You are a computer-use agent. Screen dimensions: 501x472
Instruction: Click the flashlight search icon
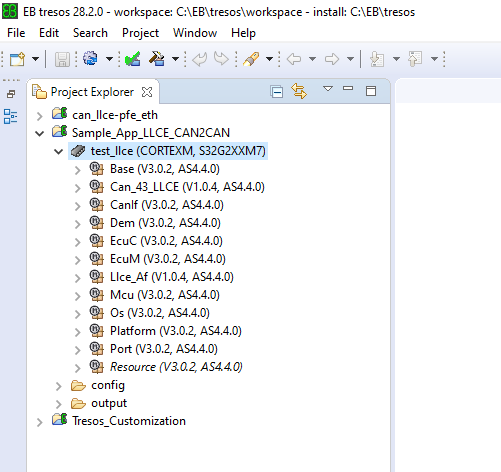251,59
